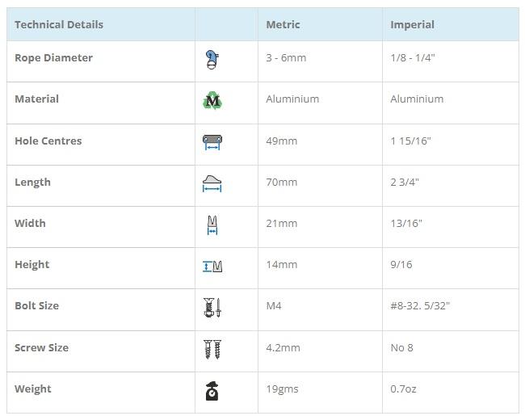Screen dimensions: 525x420
Task: Click the Length measurement icon
Action: (x=212, y=183)
